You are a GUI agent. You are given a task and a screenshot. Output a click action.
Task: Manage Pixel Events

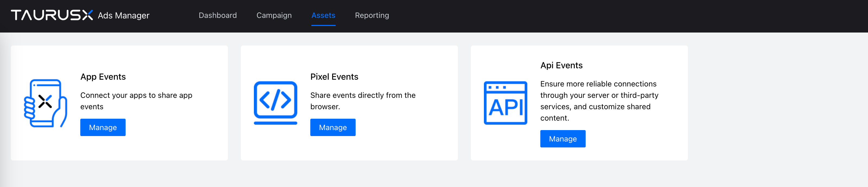pyautogui.click(x=333, y=127)
